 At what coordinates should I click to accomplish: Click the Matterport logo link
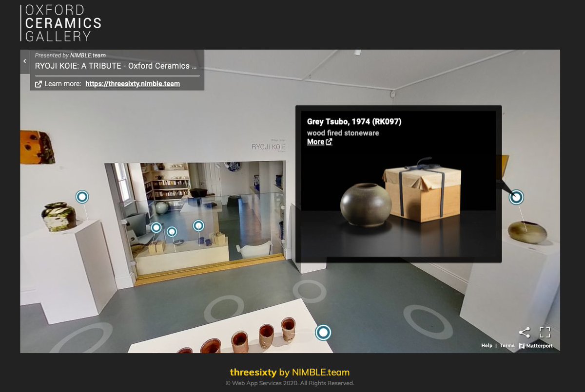(x=536, y=346)
